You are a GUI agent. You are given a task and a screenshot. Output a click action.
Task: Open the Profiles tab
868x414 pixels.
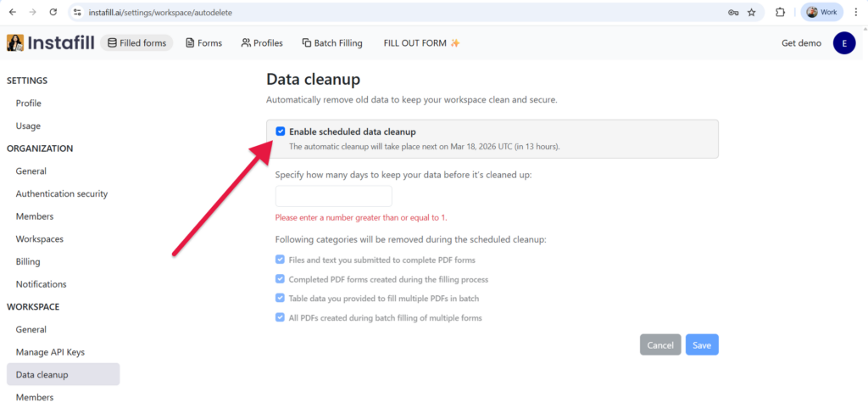point(262,43)
